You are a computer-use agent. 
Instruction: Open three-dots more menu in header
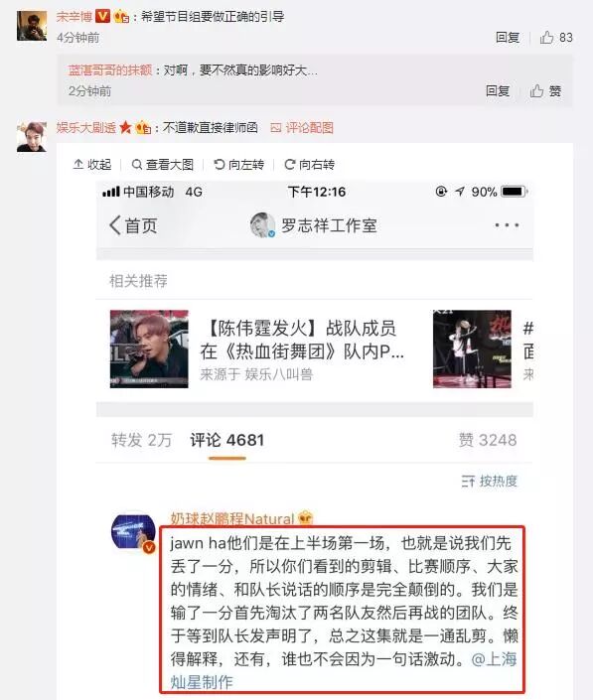(x=507, y=225)
